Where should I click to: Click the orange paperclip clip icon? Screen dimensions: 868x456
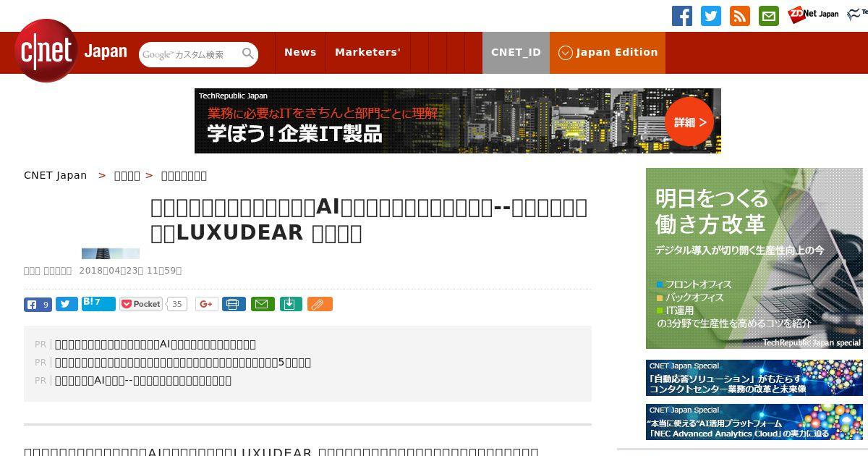click(x=320, y=304)
